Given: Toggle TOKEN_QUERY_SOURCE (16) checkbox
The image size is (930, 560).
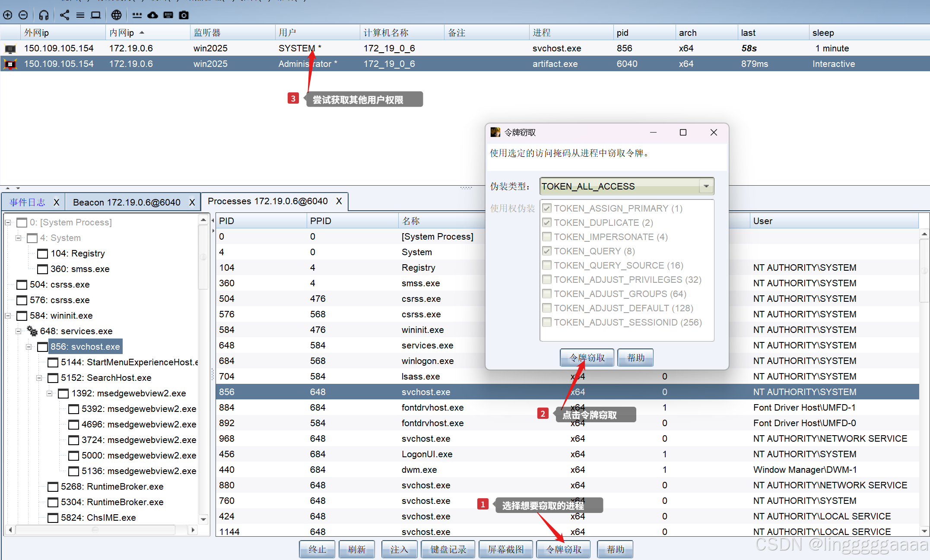Looking at the screenshot, I should 547,265.
